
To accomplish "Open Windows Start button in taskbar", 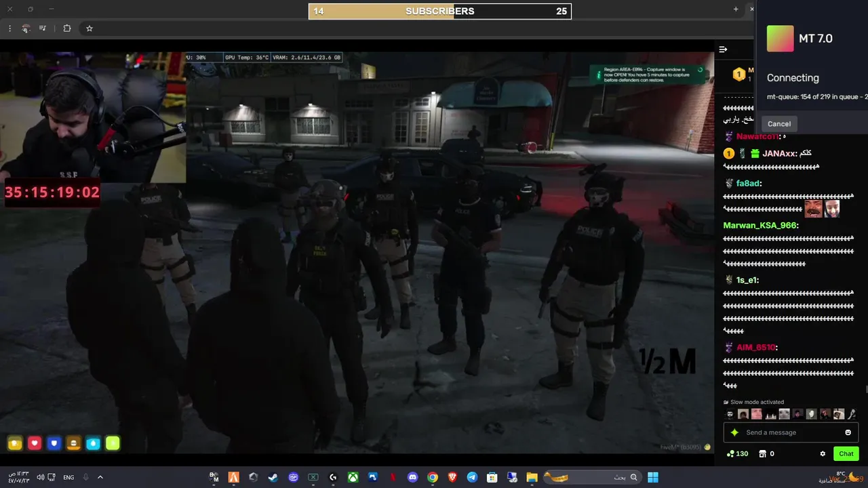I will (x=653, y=477).
